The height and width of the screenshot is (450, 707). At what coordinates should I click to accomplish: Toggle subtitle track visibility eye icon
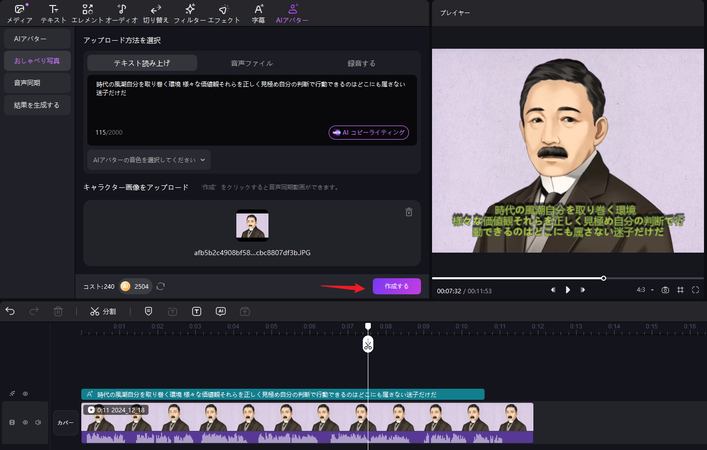25,394
